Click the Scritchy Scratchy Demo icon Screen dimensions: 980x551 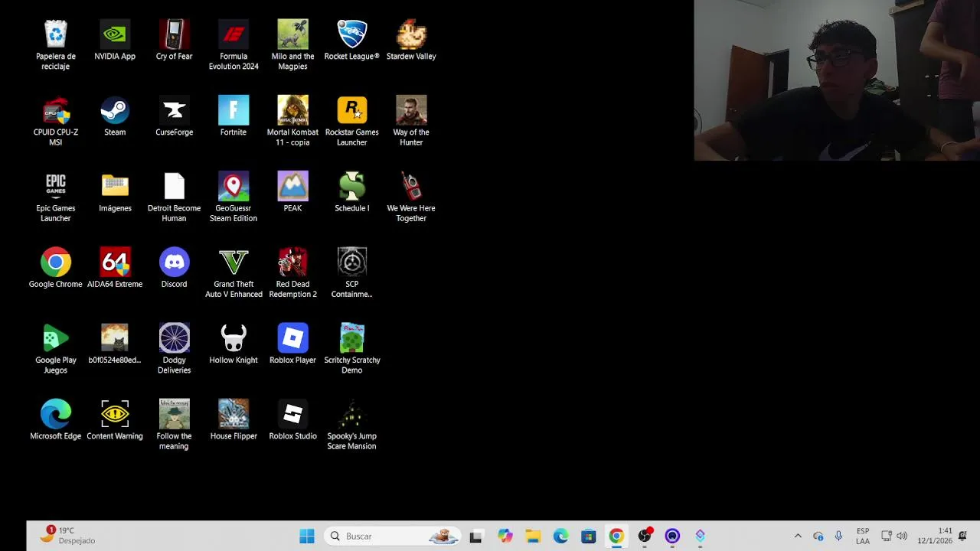pos(352,348)
